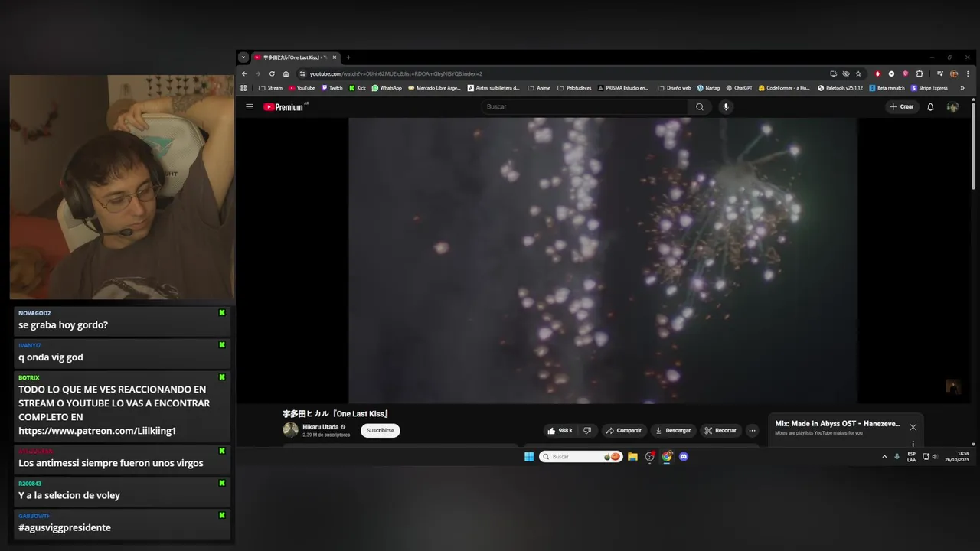Show more bookmarks with the chevron

coord(962,88)
